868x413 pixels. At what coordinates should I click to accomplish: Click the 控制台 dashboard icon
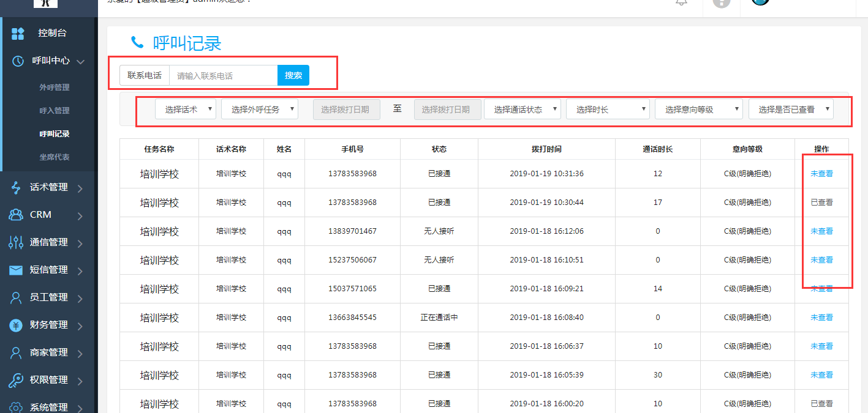point(18,34)
